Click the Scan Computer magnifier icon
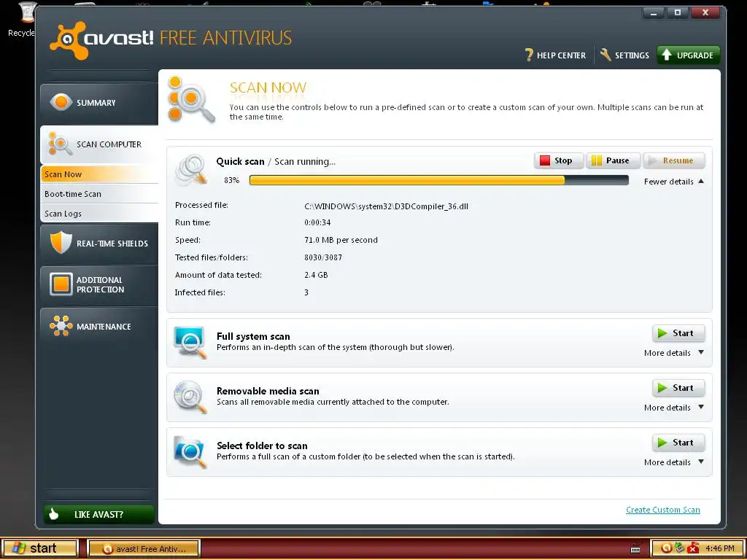 click(60, 144)
